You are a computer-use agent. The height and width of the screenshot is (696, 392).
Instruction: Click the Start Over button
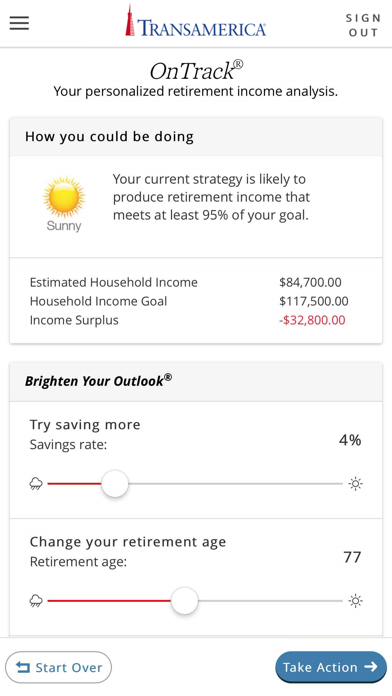point(59,667)
